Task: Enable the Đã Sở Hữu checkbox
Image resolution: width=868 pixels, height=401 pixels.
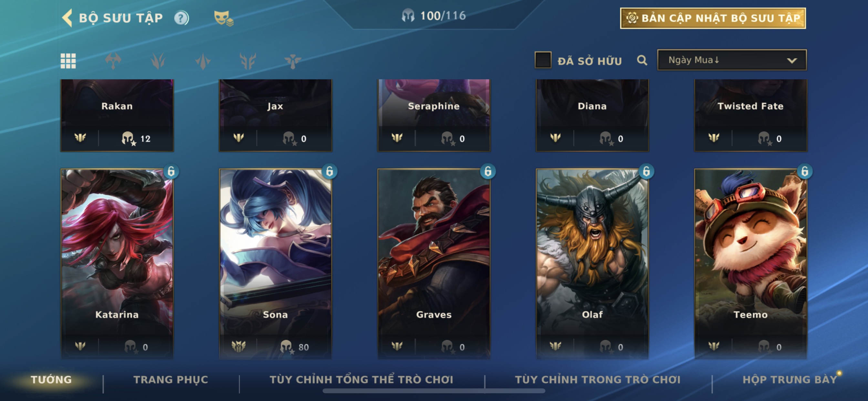Action: tap(543, 60)
